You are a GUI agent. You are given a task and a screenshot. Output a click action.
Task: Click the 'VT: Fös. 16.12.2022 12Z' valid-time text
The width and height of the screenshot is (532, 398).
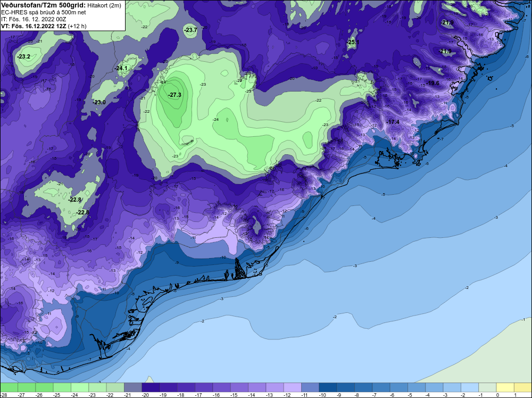pyautogui.click(x=34, y=26)
